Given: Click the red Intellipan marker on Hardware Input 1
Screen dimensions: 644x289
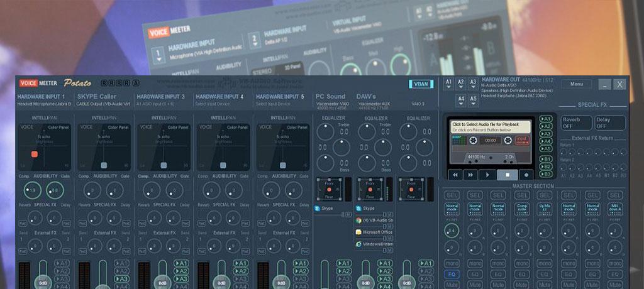Looking at the screenshot, I should pos(35,155).
